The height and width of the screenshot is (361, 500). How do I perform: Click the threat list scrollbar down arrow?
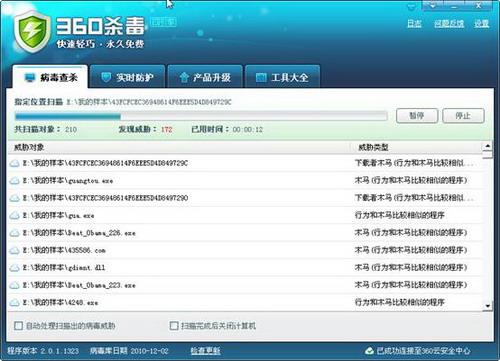coord(487,306)
